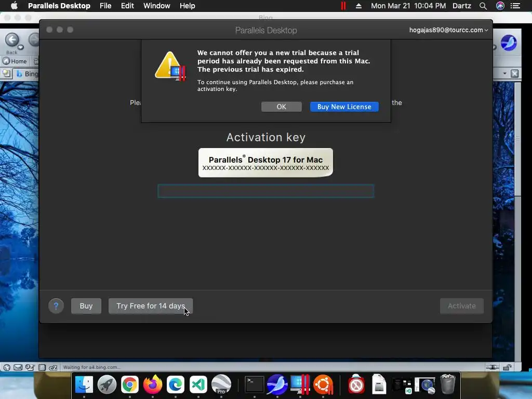Open SeaMonkey bird icon in Dock
This screenshot has width=532, height=399.
click(x=277, y=385)
